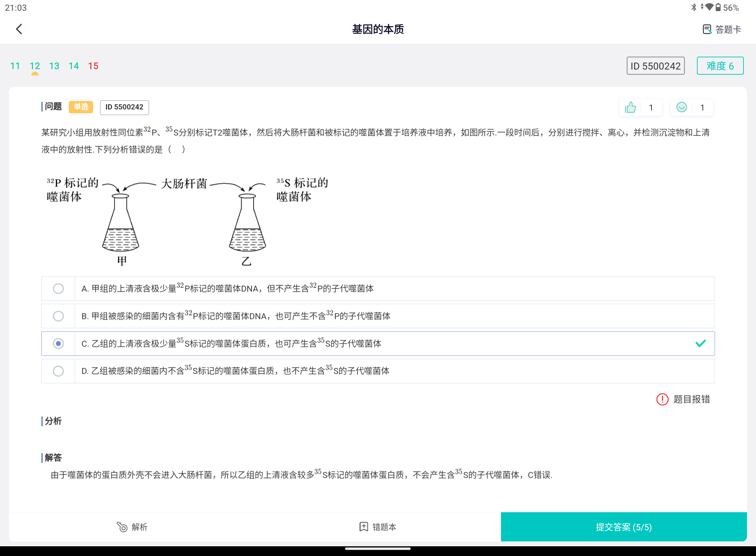The image size is (756, 556).
Task: Click the Wi-Fi status icon
Action: [709, 7]
